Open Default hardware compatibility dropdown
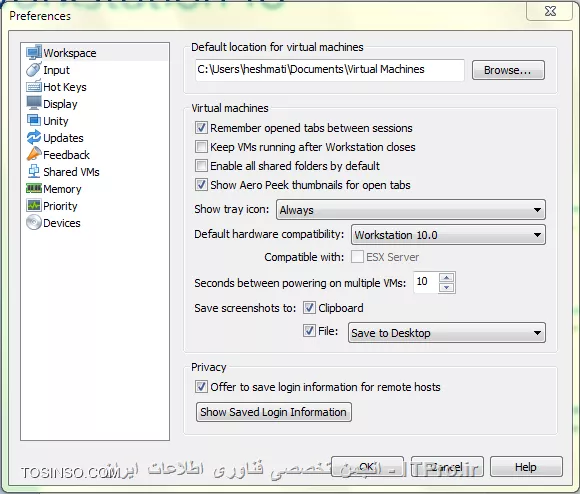 (448, 235)
